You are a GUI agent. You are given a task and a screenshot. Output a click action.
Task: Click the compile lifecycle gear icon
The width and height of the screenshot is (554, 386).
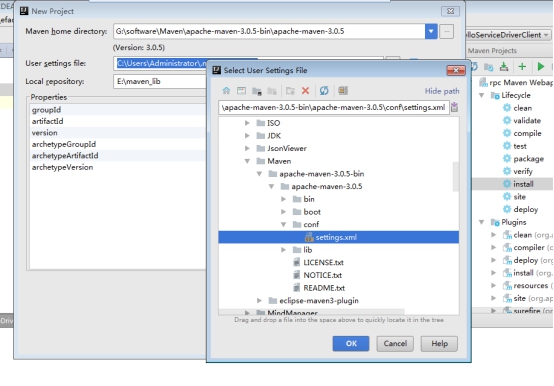point(507,133)
